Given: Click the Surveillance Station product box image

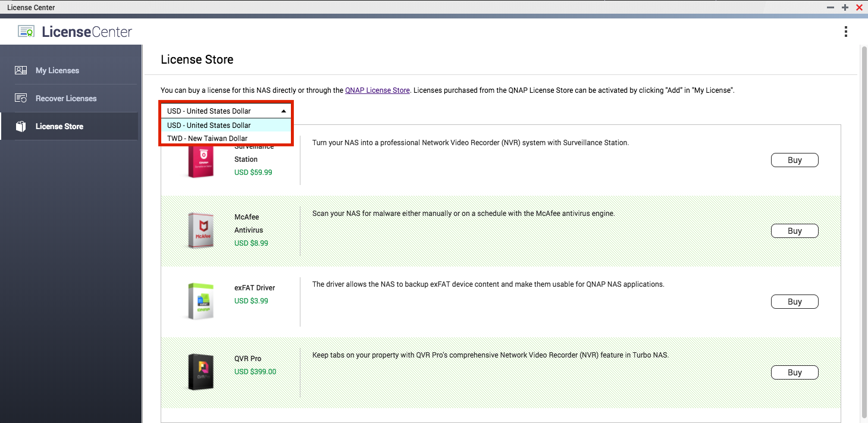Looking at the screenshot, I should (x=200, y=161).
